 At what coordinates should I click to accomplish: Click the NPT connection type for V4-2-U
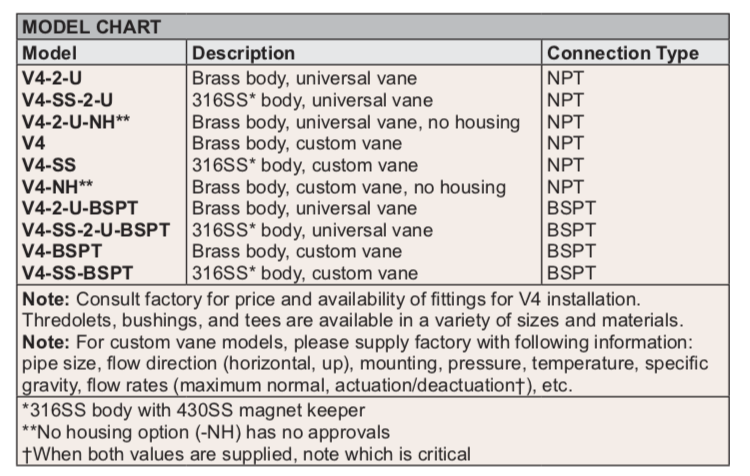pyautogui.click(x=566, y=77)
